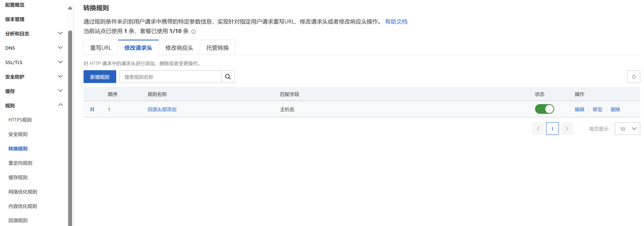Click the search magnifier icon
The width and height of the screenshot is (644, 226).
click(228, 77)
